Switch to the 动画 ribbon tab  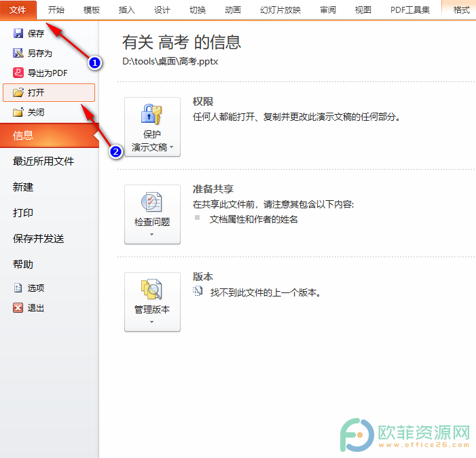pos(233,10)
